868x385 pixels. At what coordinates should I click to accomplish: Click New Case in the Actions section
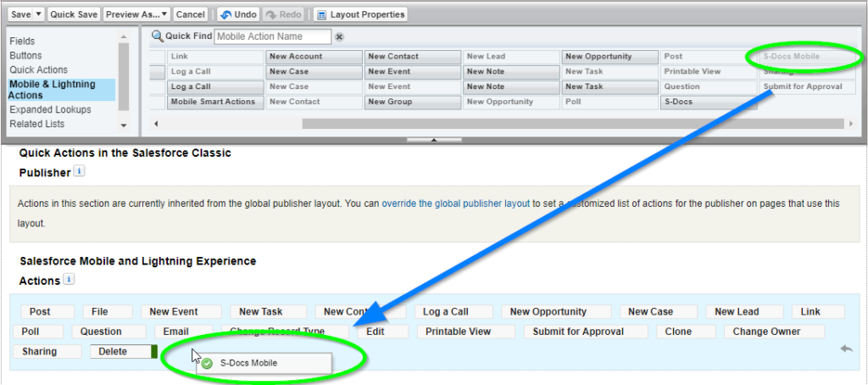tap(658, 312)
